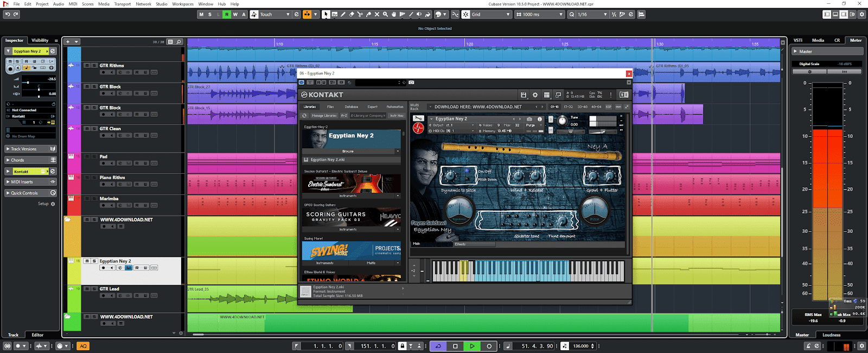This screenshot has width=868, height=353.
Task: Click plugin window snapshot camera icon
Action: [411, 83]
